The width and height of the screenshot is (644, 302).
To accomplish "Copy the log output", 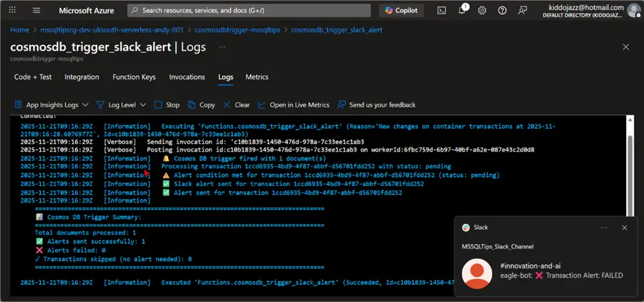I will 201,104.
